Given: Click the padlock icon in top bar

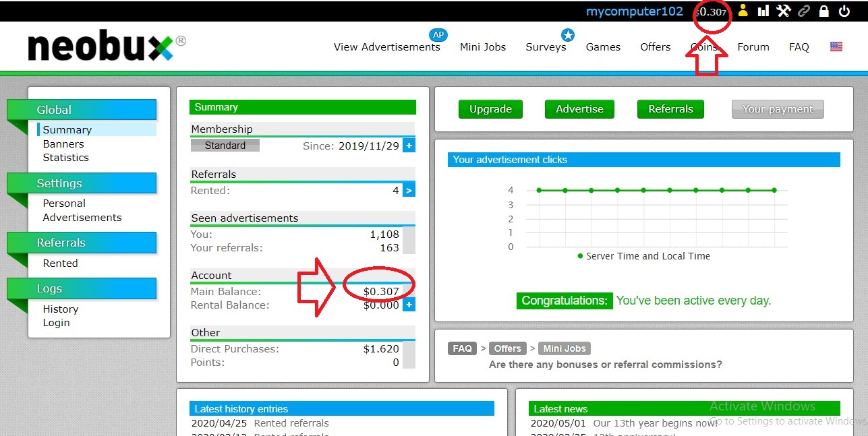Looking at the screenshot, I should (x=823, y=11).
